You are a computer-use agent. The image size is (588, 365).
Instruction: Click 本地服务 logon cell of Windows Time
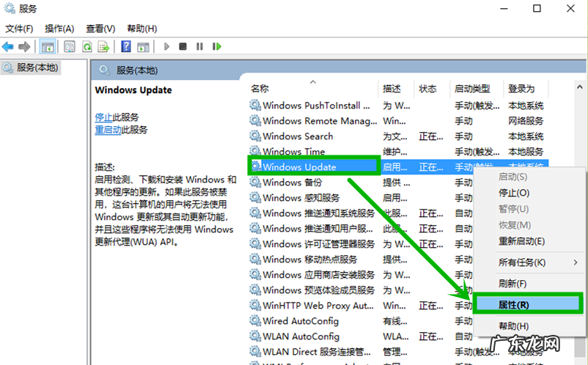click(x=526, y=152)
